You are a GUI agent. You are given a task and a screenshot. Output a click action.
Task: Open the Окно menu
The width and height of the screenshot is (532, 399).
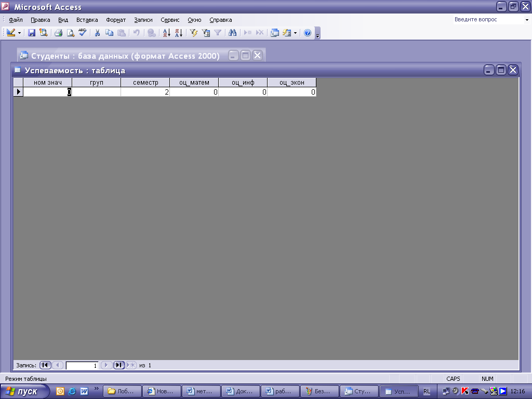[194, 20]
